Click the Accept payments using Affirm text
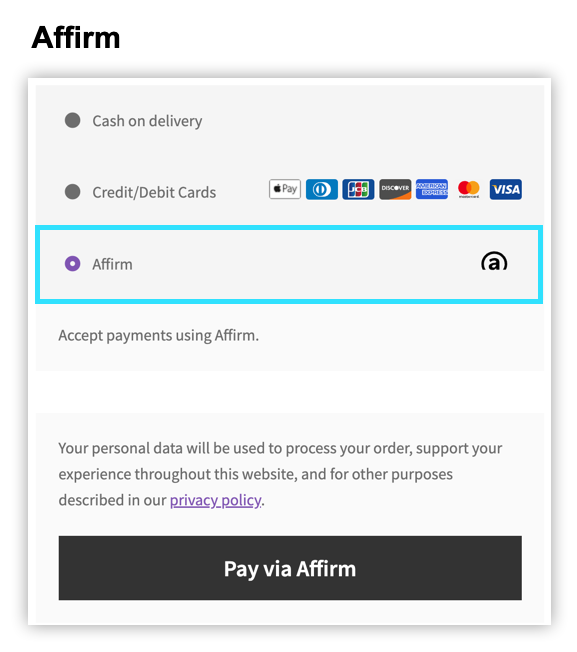Image resolution: width=577 pixels, height=652 pixels. (158, 336)
